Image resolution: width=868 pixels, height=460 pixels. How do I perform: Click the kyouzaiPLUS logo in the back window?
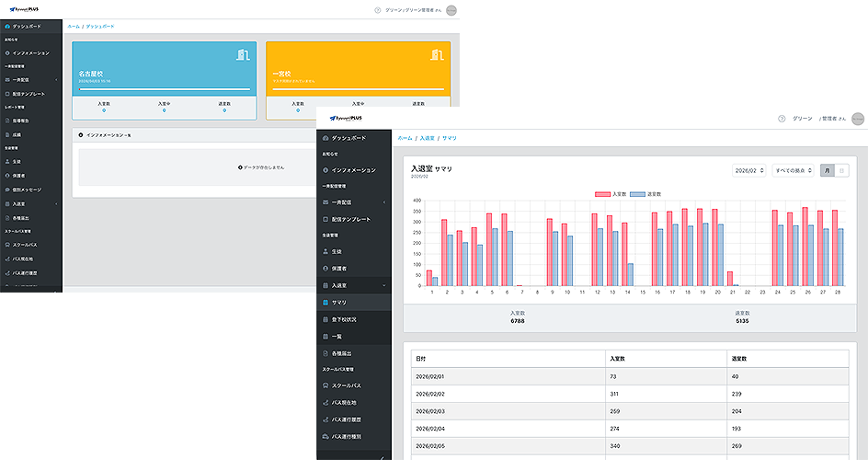coord(24,9)
